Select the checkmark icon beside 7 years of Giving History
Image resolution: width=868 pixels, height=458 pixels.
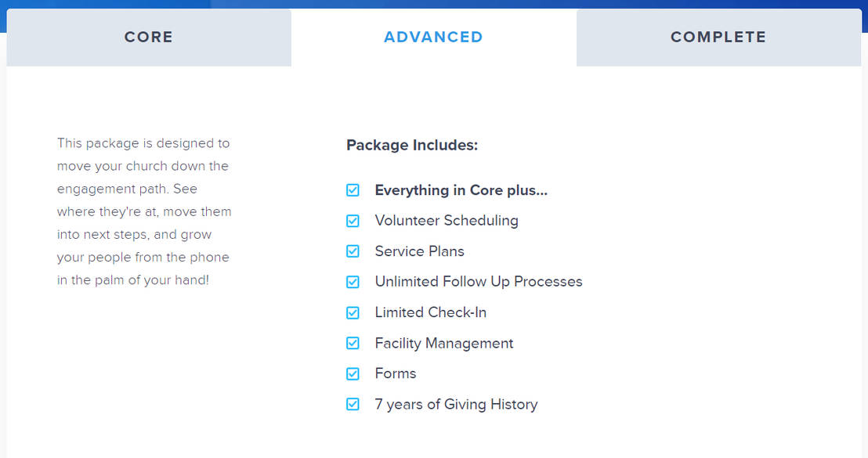[353, 404]
